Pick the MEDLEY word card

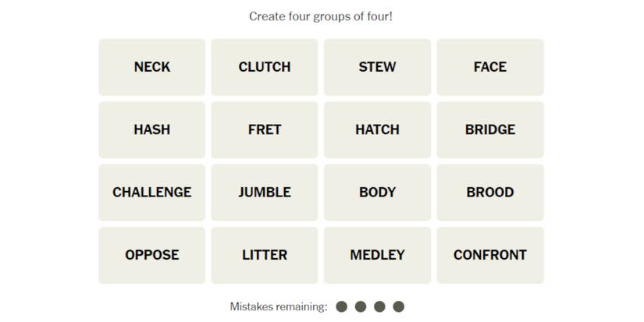coord(377,255)
